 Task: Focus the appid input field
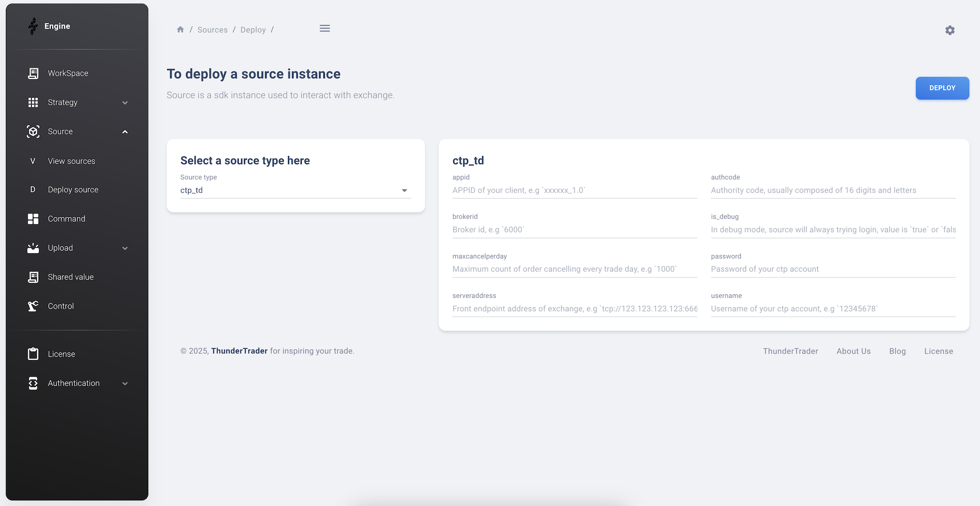pos(574,191)
